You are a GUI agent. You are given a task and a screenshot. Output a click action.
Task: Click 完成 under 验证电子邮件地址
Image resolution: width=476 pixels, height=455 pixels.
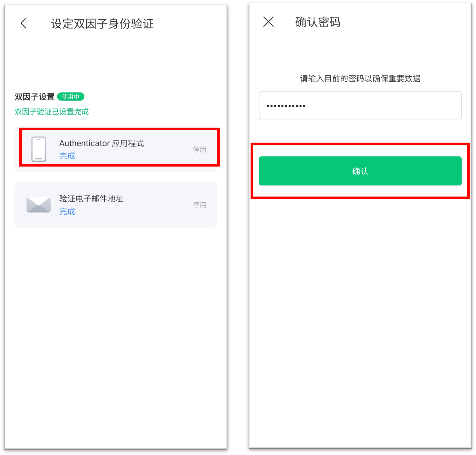point(67,211)
